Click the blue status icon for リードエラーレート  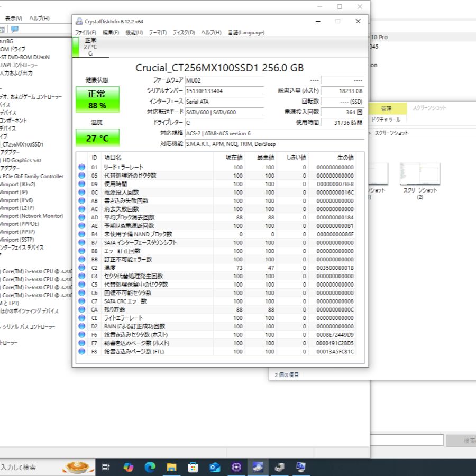coord(81,167)
